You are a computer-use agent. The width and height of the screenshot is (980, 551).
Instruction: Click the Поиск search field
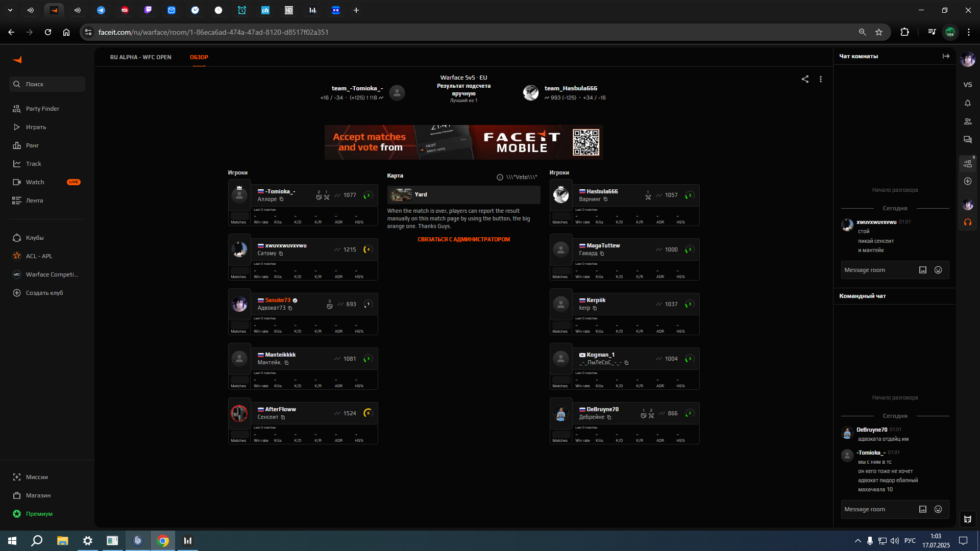[47, 84]
